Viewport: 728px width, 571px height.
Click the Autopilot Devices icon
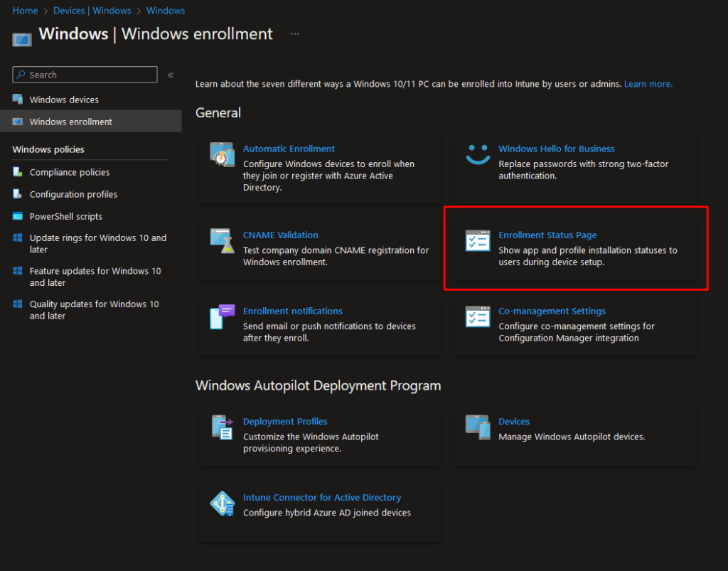478,427
